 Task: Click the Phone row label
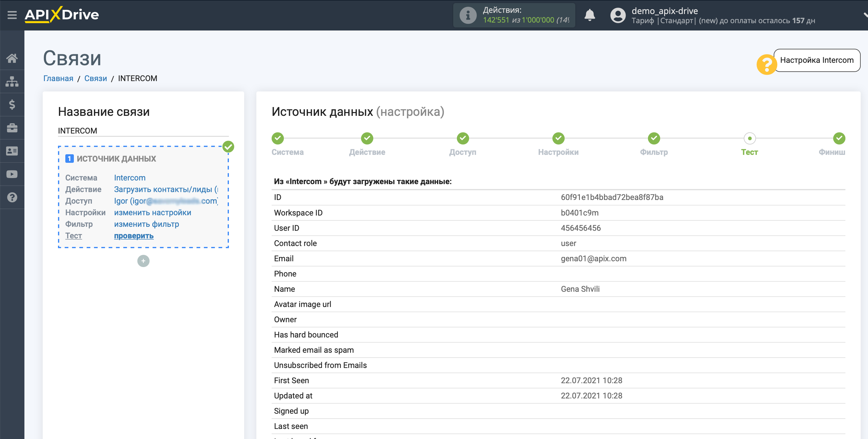pos(285,274)
